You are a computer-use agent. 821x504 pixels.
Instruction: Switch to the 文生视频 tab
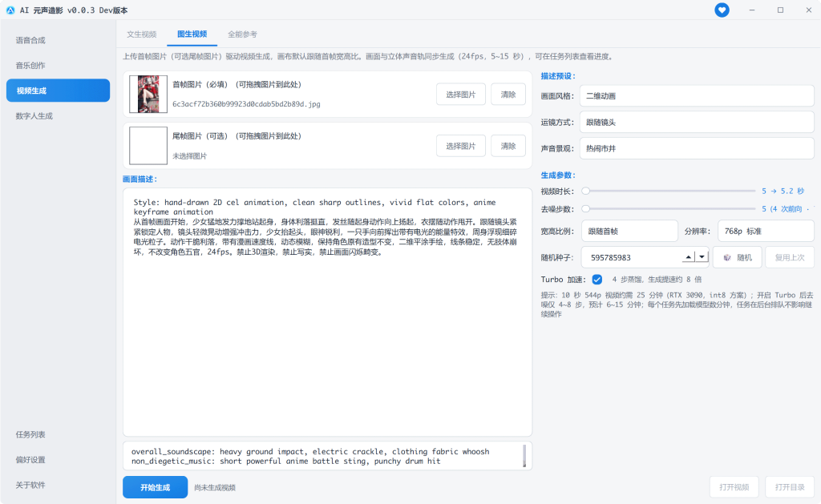pyautogui.click(x=141, y=34)
